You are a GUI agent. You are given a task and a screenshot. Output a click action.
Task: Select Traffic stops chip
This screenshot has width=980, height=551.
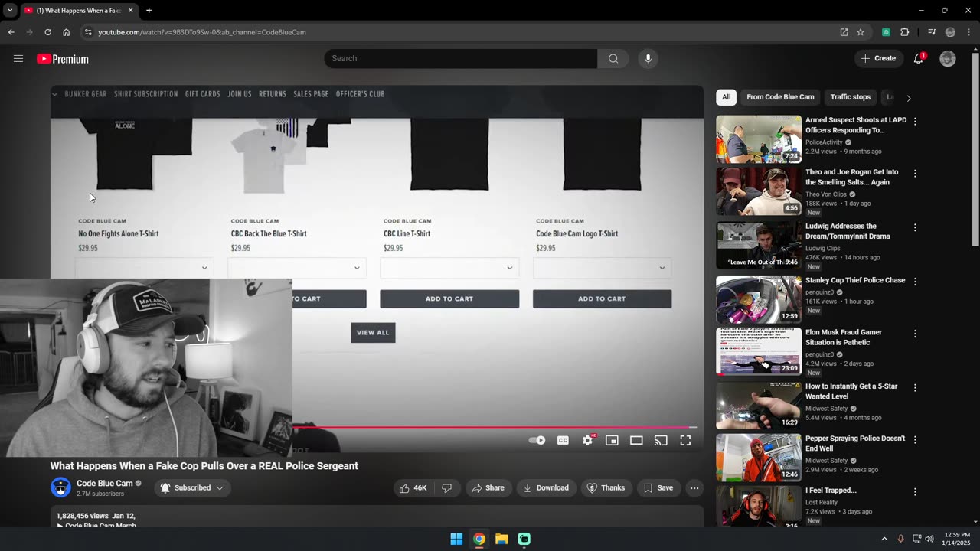click(x=851, y=97)
